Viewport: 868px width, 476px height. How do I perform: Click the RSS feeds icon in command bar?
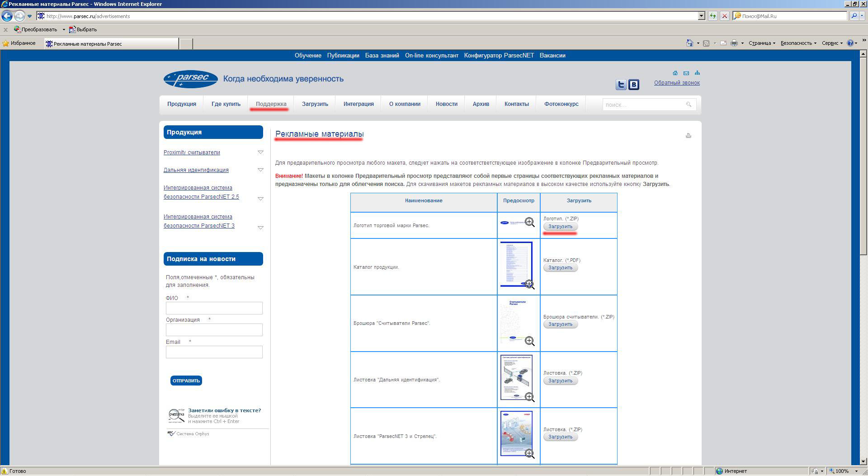tap(706, 43)
